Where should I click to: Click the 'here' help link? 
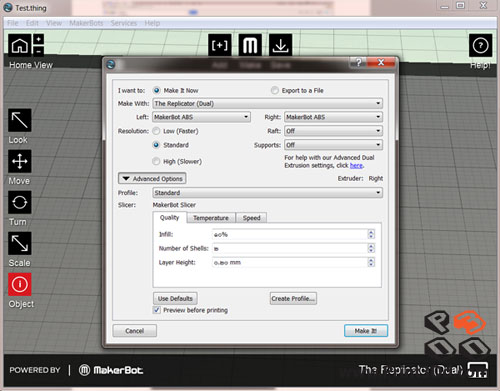tap(356, 166)
